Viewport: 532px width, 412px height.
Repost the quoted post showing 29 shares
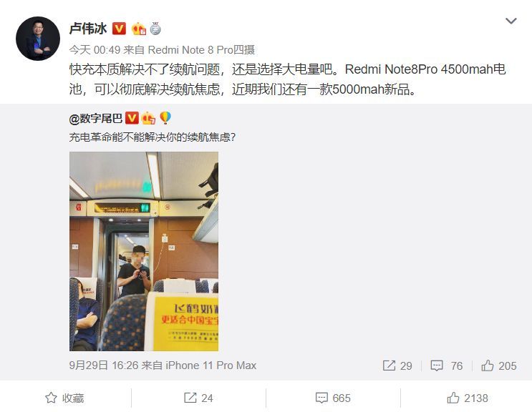[x=397, y=366]
